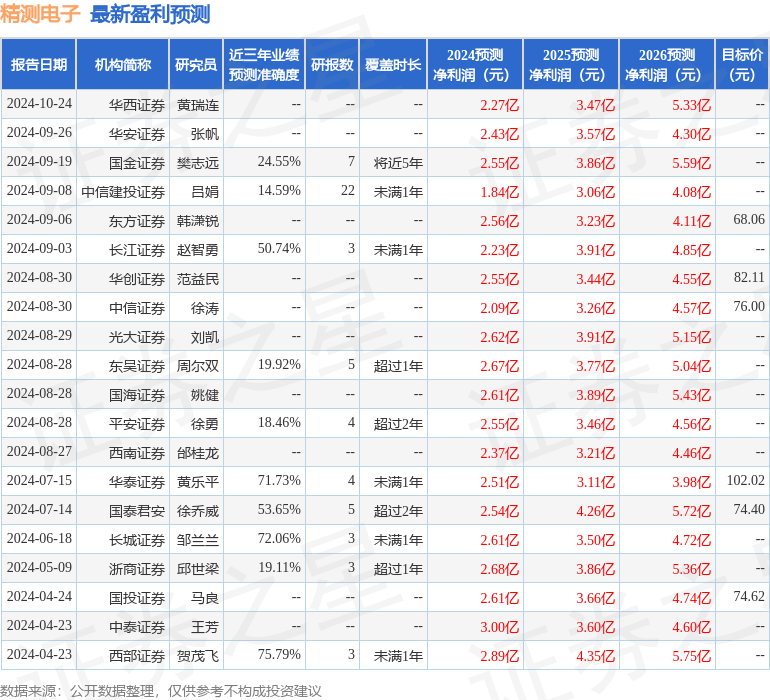Click researcher 黄瑞连
The height and width of the screenshot is (700, 770).
coord(197,105)
